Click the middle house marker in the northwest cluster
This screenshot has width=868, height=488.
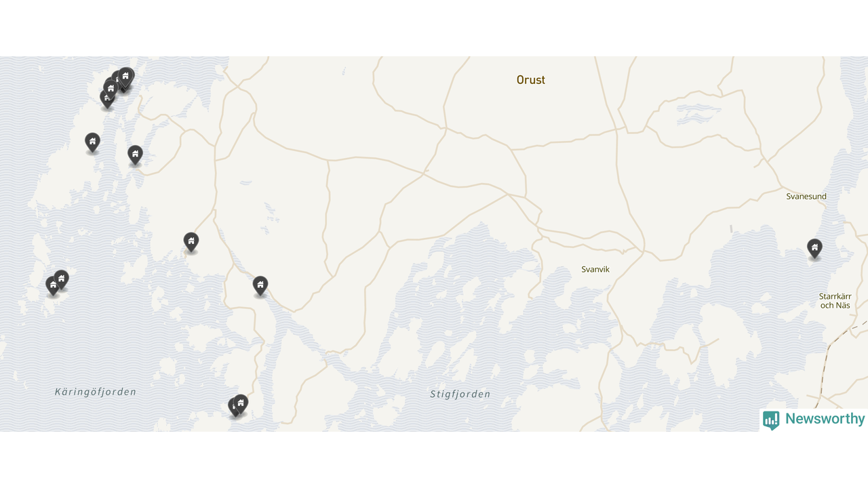[111, 89]
